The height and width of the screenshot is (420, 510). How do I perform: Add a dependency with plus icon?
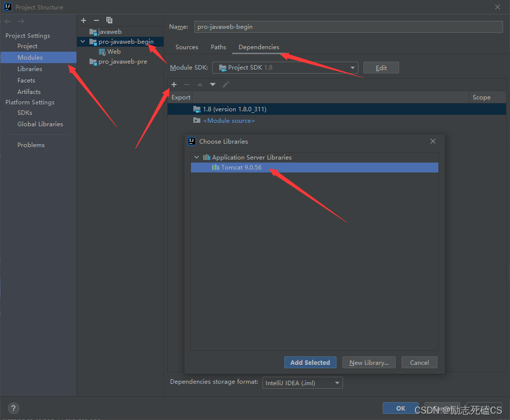[x=174, y=84]
